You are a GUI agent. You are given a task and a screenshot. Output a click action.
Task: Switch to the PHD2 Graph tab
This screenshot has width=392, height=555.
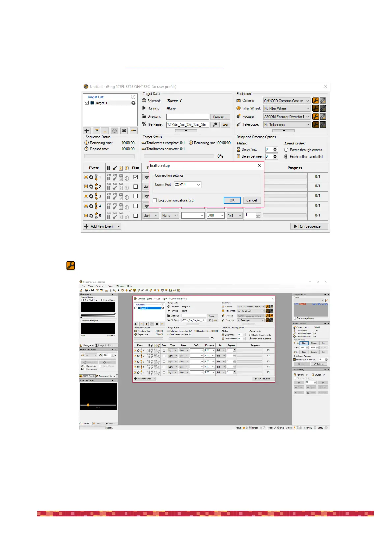pyautogui.click(x=87, y=376)
